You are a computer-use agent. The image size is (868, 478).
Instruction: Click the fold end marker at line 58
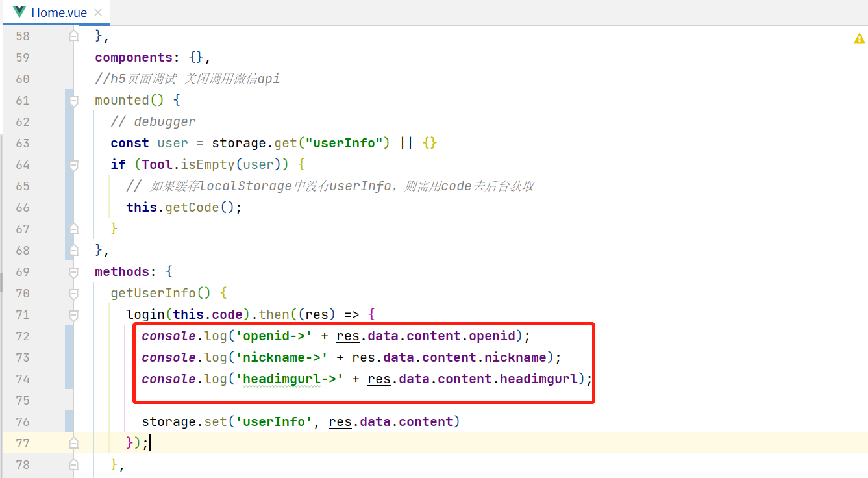(x=73, y=36)
